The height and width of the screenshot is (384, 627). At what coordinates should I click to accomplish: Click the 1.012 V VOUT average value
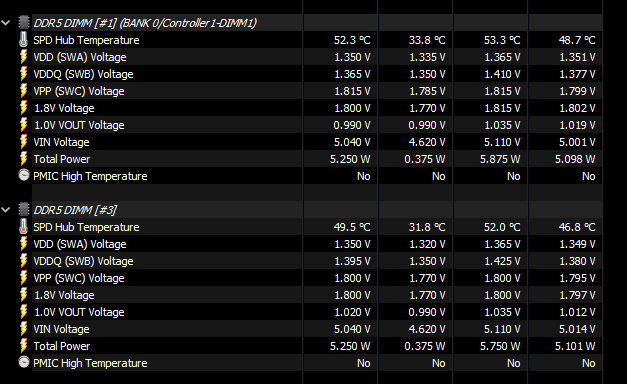577,312
